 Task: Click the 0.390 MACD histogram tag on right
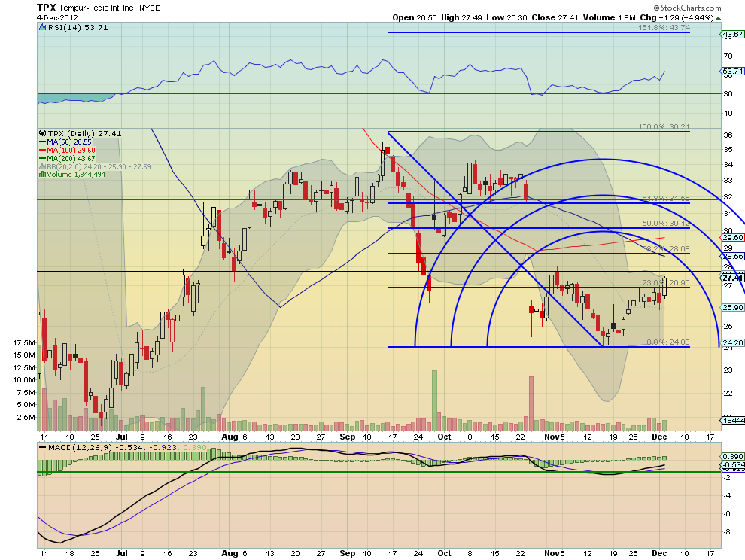pyautogui.click(x=733, y=456)
